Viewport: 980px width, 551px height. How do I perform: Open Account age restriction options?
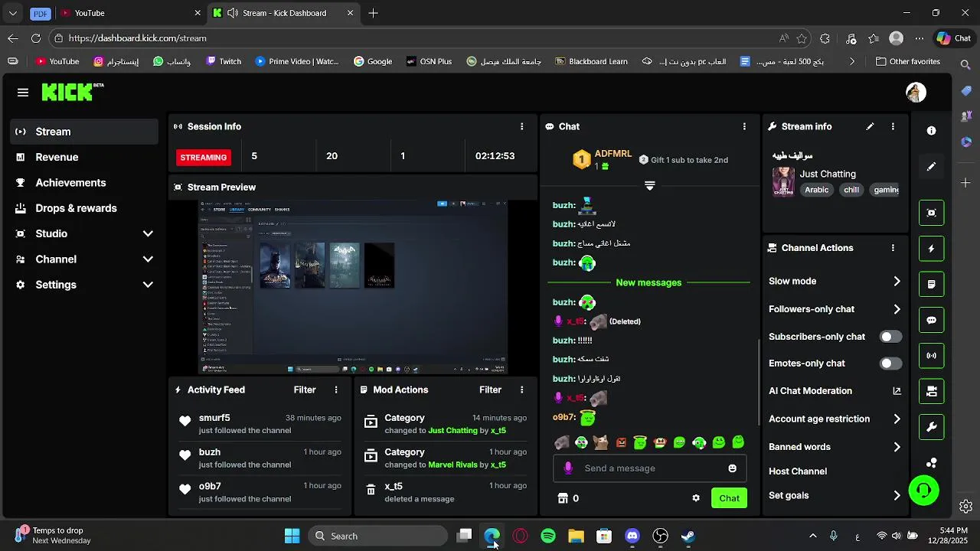click(835, 419)
